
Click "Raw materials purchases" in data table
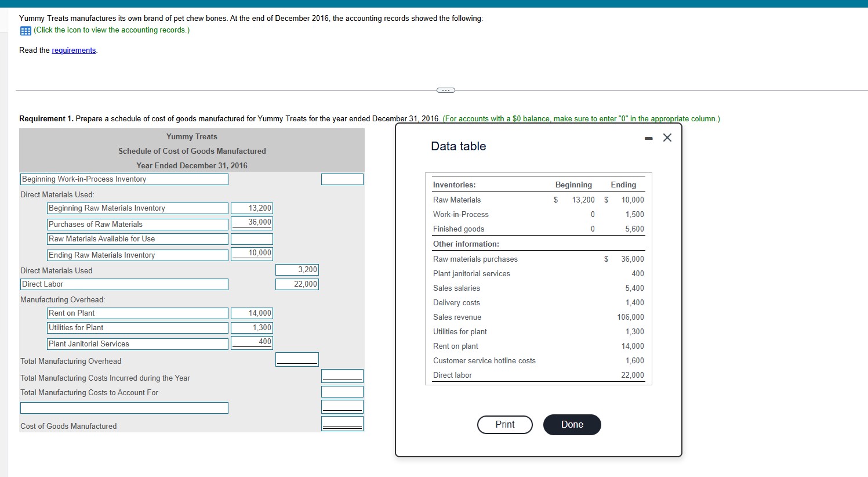click(475, 259)
